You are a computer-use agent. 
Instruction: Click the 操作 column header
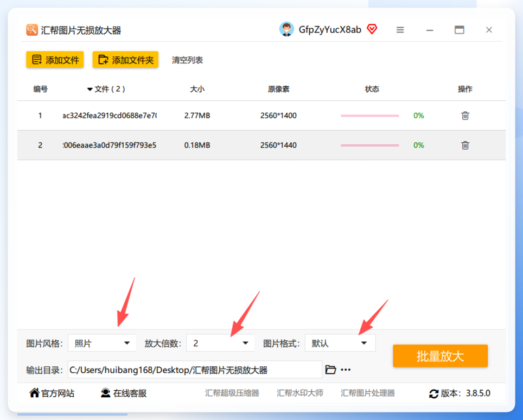click(465, 89)
